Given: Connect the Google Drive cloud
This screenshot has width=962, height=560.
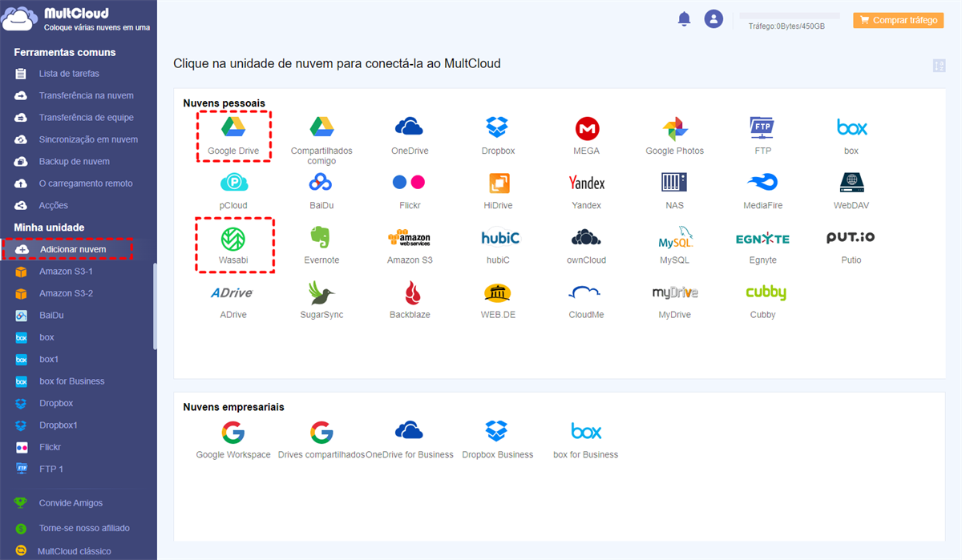Looking at the screenshot, I should (233, 135).
